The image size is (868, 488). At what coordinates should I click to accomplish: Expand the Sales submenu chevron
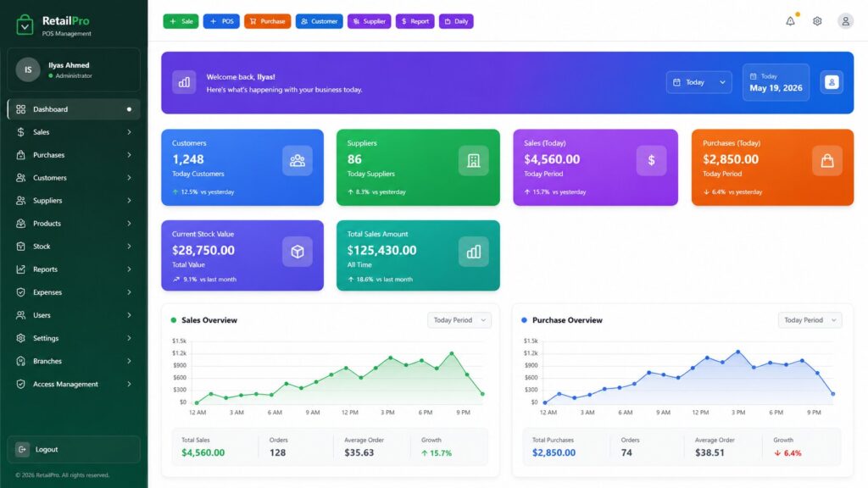point(129,132)
